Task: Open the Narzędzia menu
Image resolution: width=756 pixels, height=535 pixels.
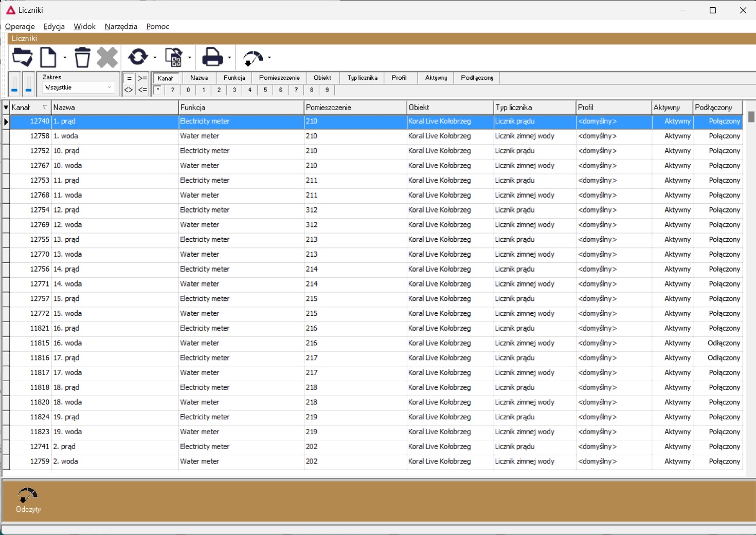Action: point(121,26)
